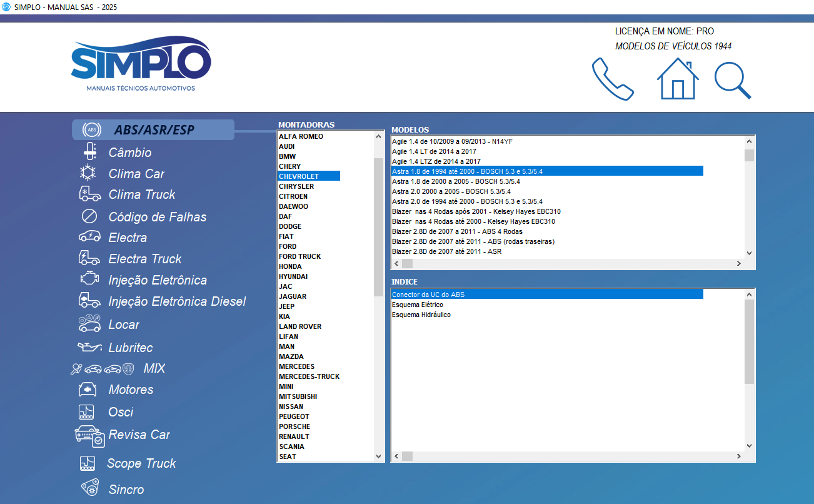Open the Câmbio module icon
This screenshot has width=814, height=504.
tap(89, 151)
